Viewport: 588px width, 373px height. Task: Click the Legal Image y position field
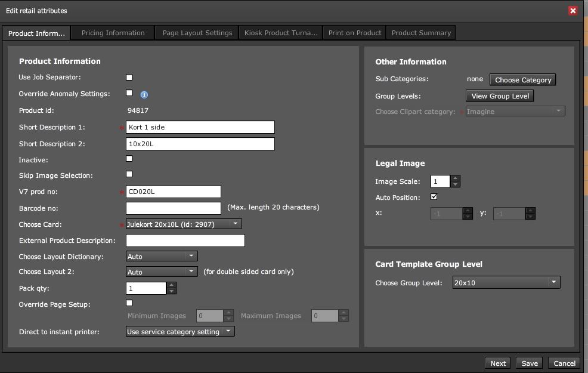tap(509, 214)
